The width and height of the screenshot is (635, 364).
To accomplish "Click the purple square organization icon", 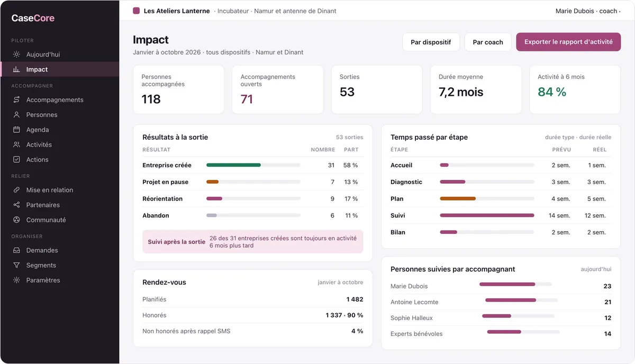I will pos(136,11).
